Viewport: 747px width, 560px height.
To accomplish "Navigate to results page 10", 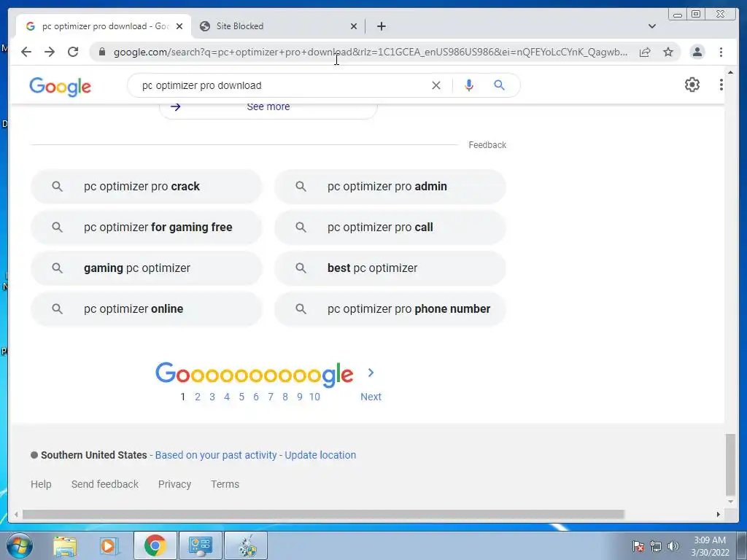I will click(314, 397).
